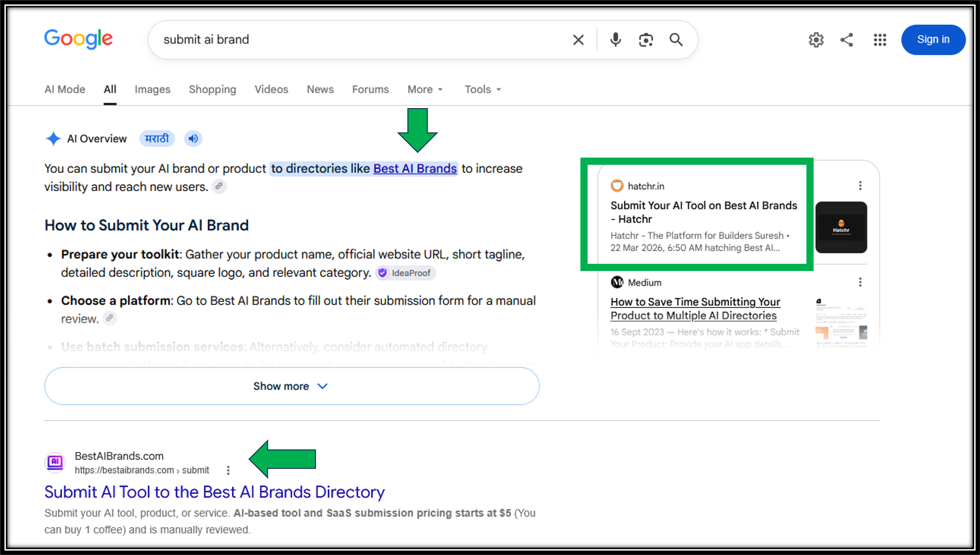Open 'Submit AI Tool to the Best AI Brands Directory'

coord(214,492)
